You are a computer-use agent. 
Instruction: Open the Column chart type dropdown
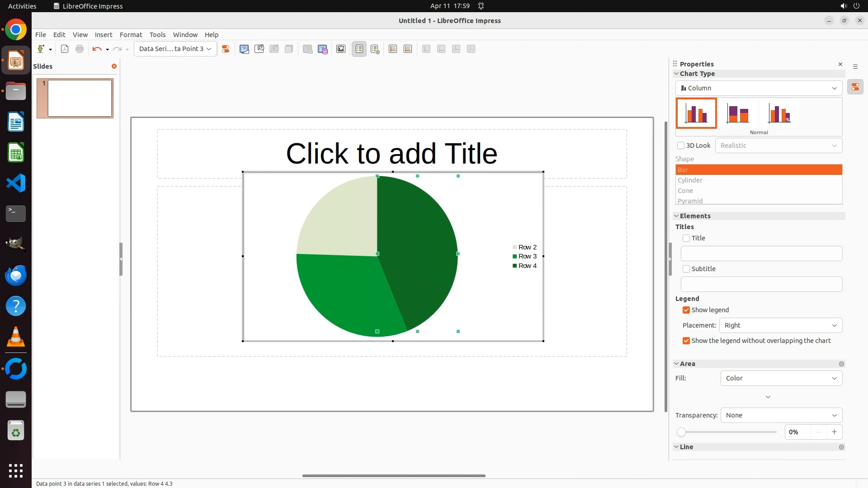(x=759, y=88)
